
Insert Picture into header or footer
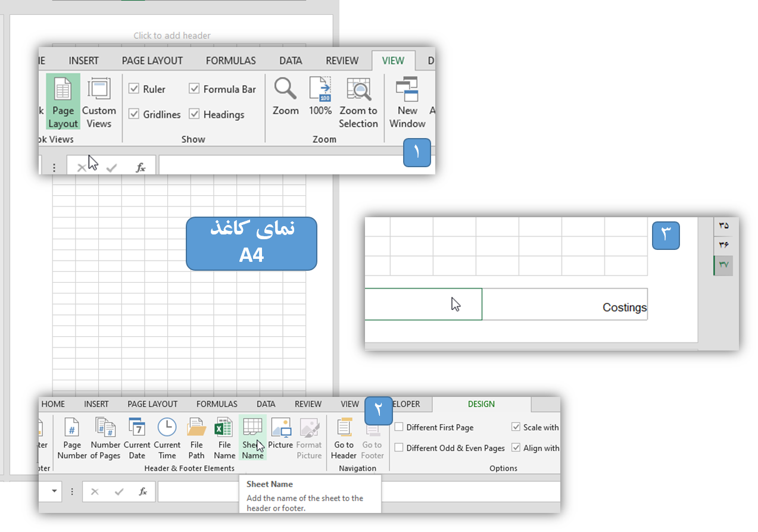280,434
